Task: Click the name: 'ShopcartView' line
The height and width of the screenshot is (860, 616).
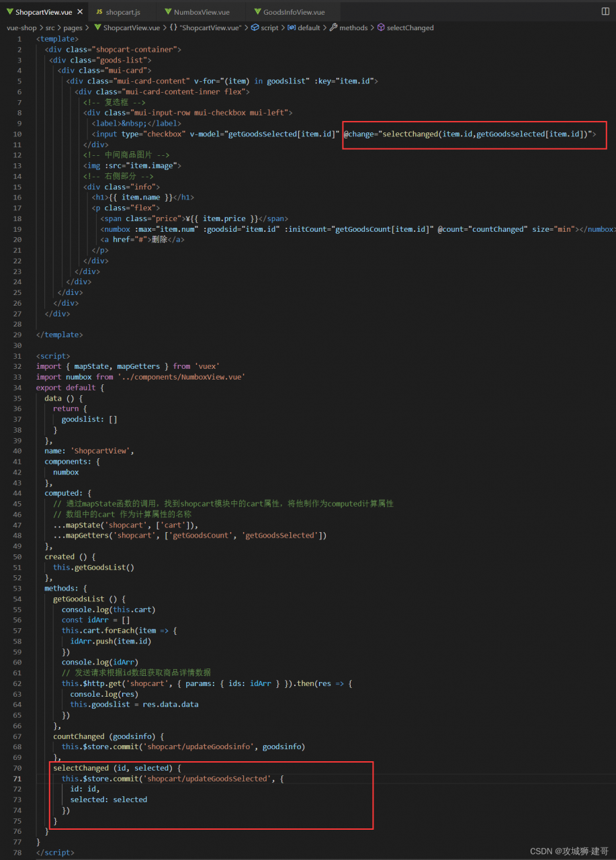Action: pos(89,450)
